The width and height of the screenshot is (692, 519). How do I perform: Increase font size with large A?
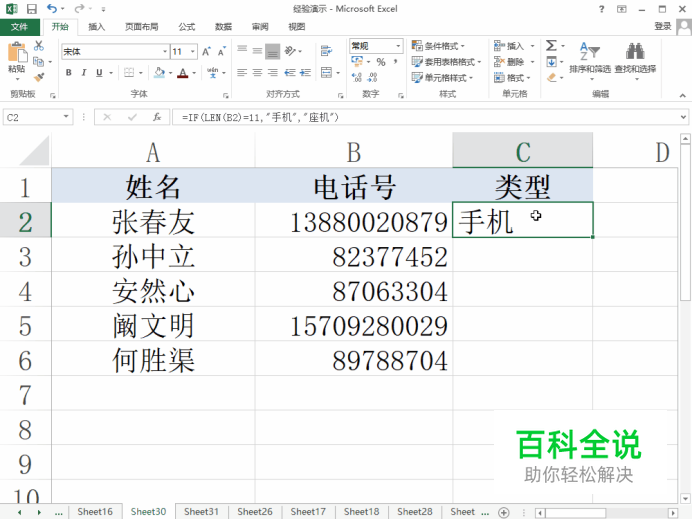pyautogui.click(x=206, y=52)
